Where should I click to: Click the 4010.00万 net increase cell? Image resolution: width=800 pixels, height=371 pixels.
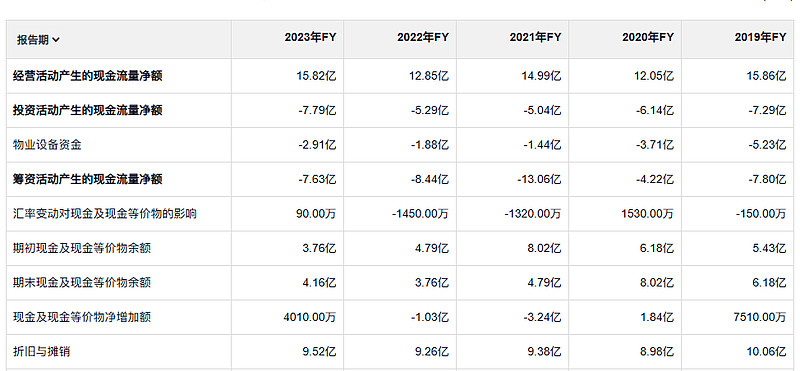pos(310,317)
